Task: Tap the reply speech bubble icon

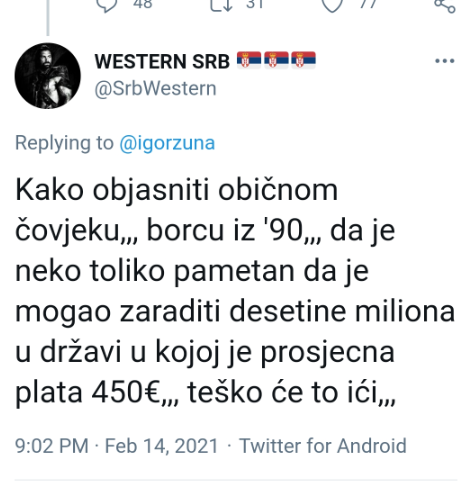Action: pos(106,5)
